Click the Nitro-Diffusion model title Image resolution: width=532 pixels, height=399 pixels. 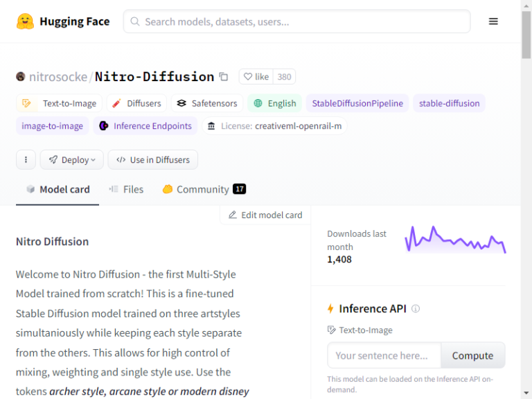tap(154, 77)
